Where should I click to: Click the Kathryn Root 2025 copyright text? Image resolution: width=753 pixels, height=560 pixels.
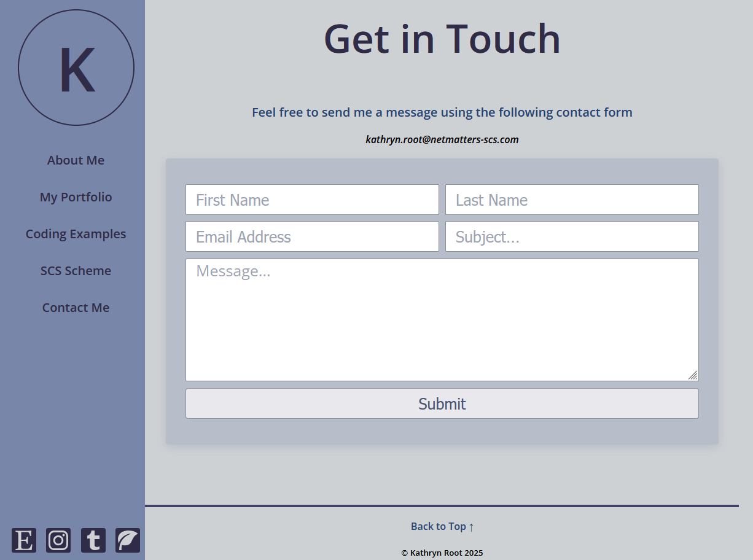442,553
